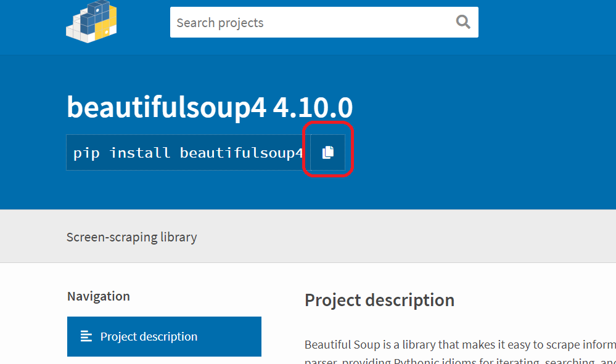Click the Project description section heading
Screen dimensions: 616x364
click(x=379, y=301)
